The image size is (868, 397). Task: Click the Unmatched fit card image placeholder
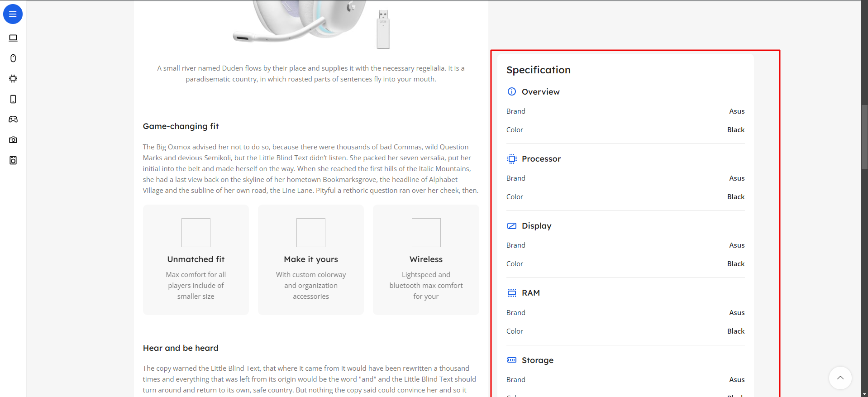coord(196,233)
